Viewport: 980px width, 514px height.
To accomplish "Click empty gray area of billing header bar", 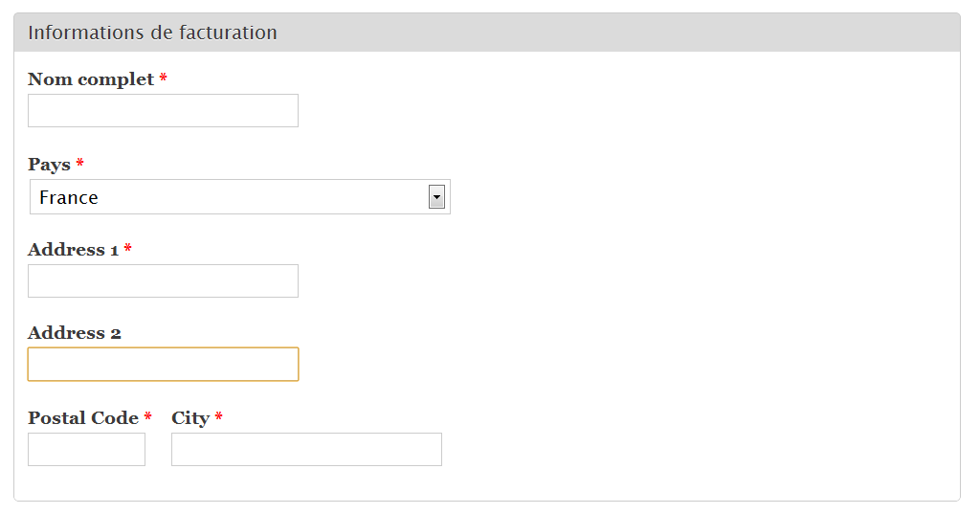I will click(622, 33).
